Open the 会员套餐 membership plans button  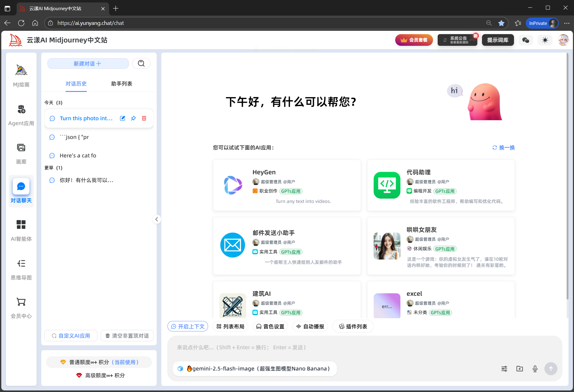[x=414, y=40]
